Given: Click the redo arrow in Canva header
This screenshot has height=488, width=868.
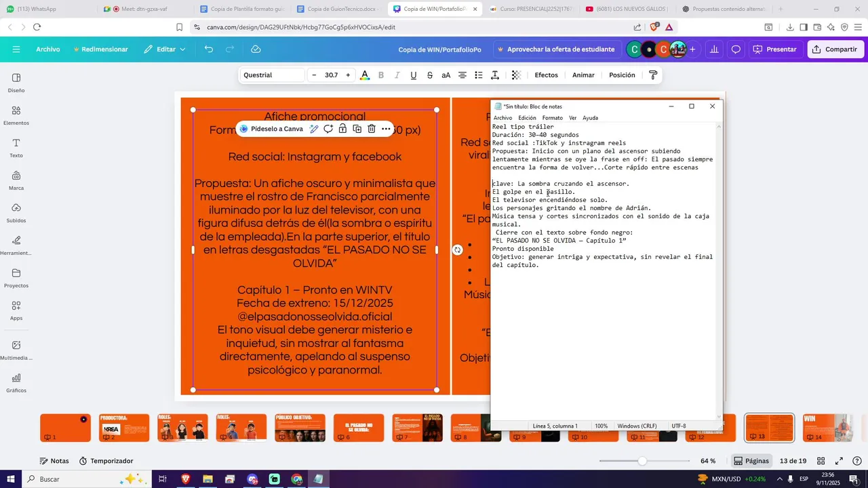Looking at the screenshot, I should tap(230, 49).
